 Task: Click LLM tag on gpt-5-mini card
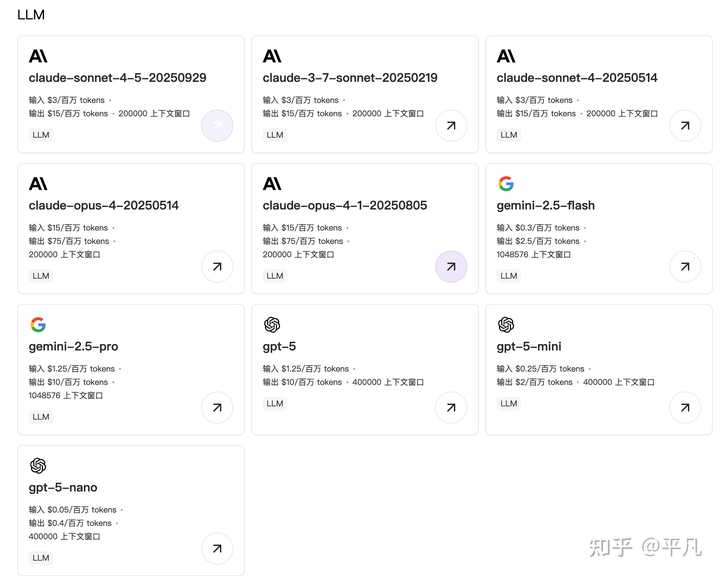[509, 404]
